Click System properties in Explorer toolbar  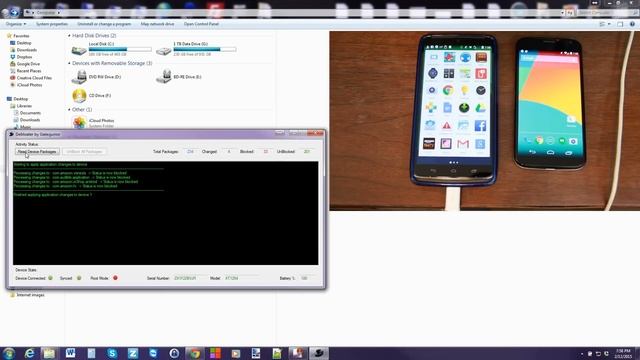tap(52, 24)
